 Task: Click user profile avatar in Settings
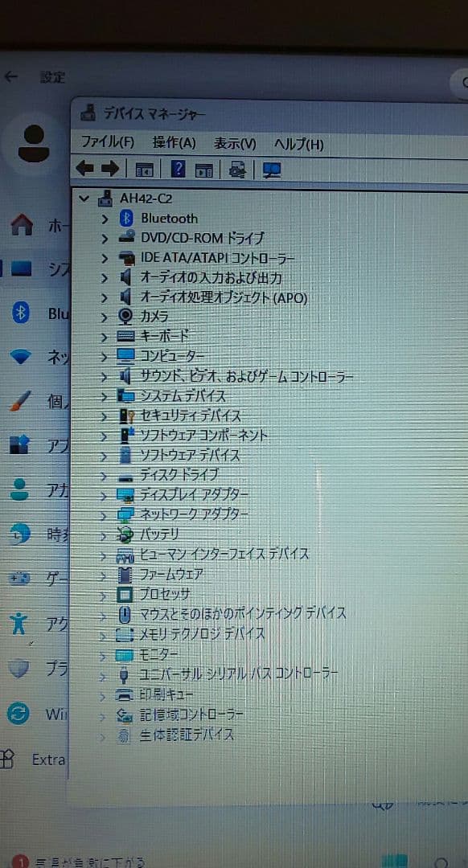pyautogui.click(x=34, y=143)
